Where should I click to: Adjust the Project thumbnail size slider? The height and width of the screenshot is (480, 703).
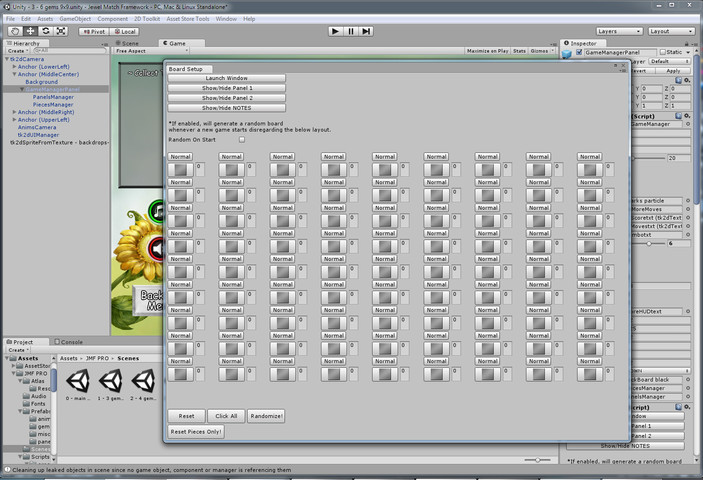click(538, 460)
